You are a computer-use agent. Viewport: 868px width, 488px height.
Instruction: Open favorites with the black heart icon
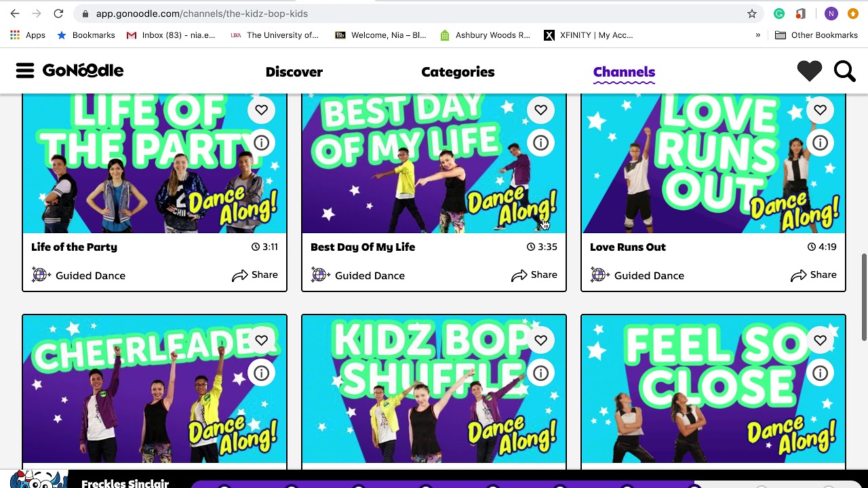(809, 71)
